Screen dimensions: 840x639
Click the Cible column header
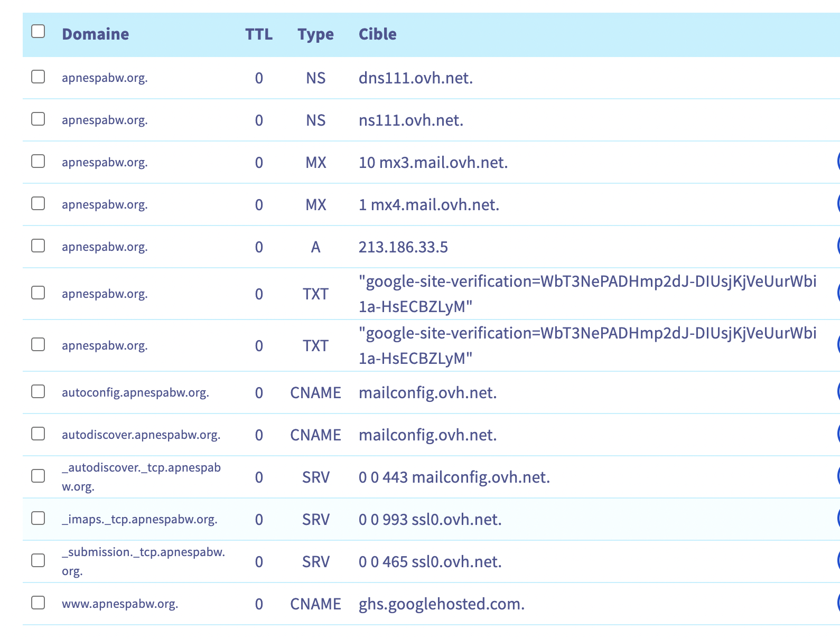tap(377, 34)
